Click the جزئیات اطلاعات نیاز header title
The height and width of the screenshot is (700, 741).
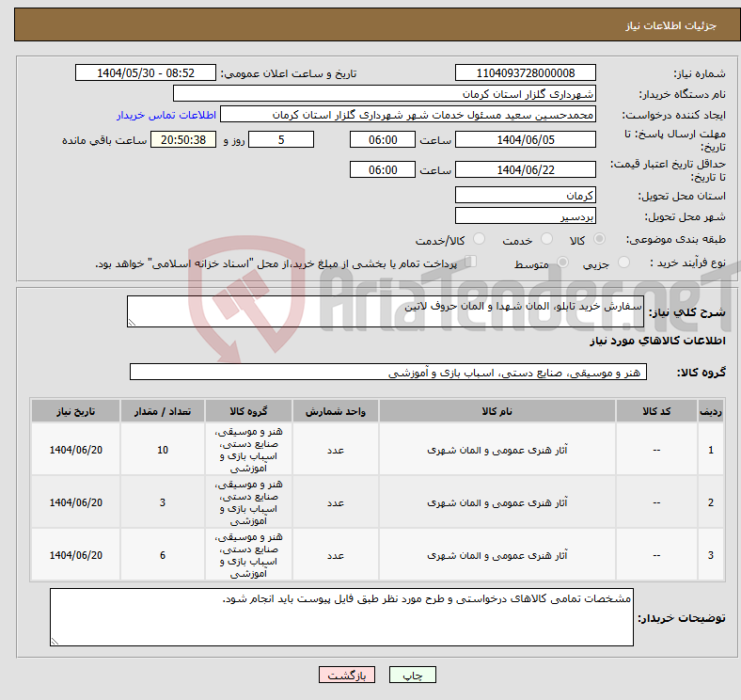click(670, 25)
